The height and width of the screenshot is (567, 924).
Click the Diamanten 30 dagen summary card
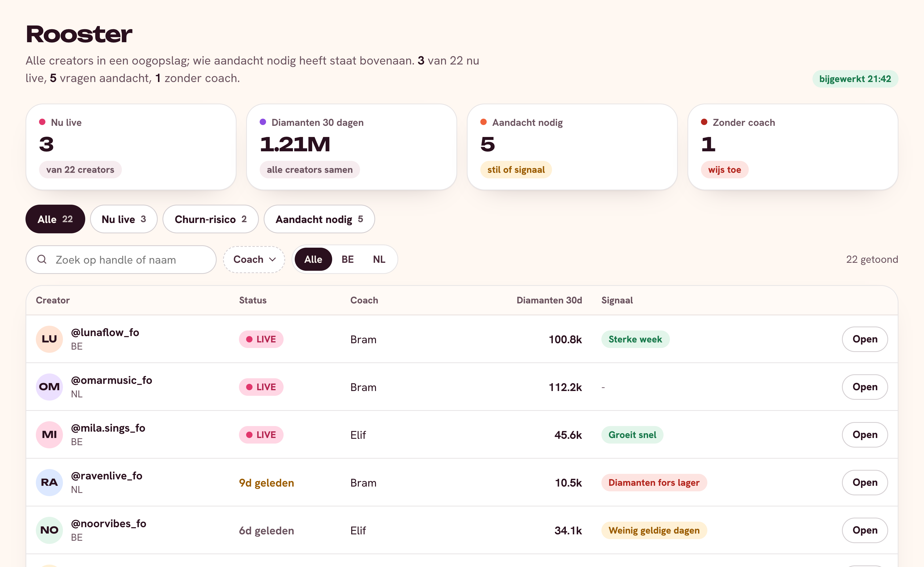tap(351, 147)
